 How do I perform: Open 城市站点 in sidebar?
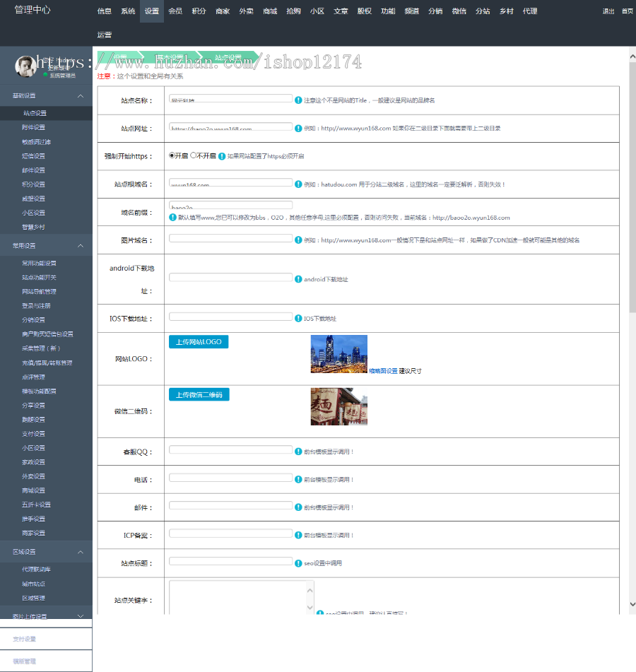33,584
